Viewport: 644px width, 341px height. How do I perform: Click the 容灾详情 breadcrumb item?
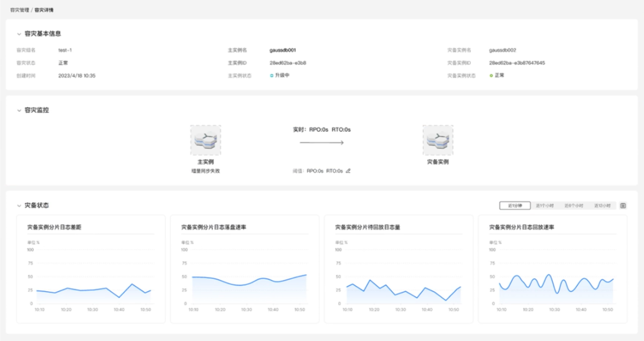(x=44, y=10)
